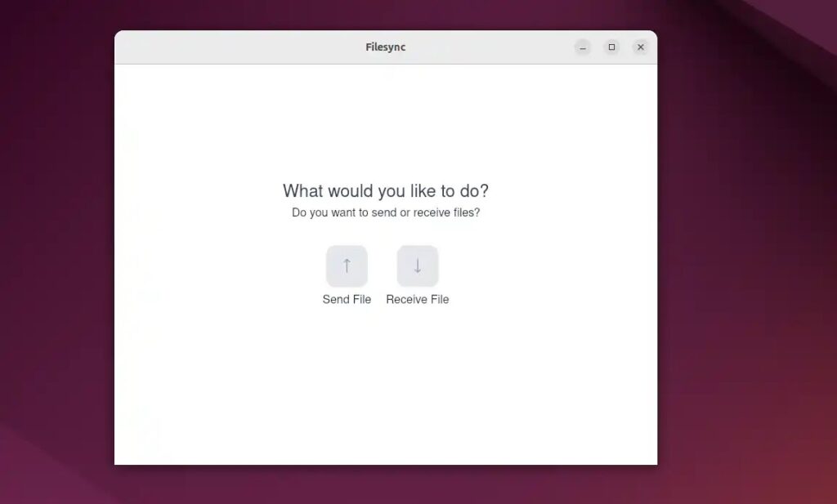Maximize the Filesync window
Screen dimensions: 837x504
click(x=611, y=47)
